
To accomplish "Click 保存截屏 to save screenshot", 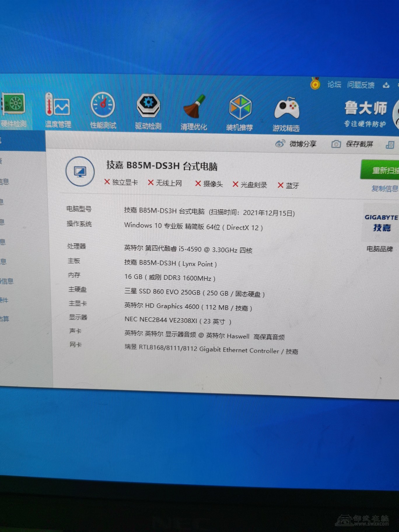I will [x=352, y=144].
